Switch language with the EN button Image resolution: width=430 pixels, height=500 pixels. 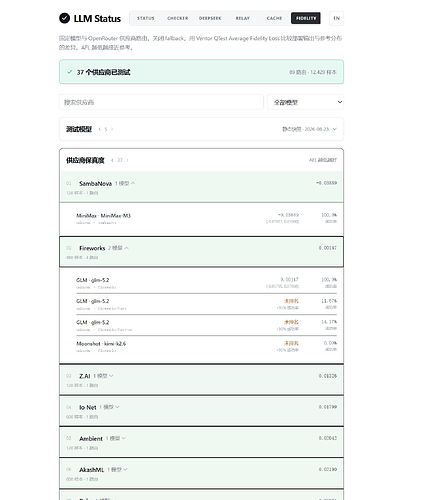[337, 18]
